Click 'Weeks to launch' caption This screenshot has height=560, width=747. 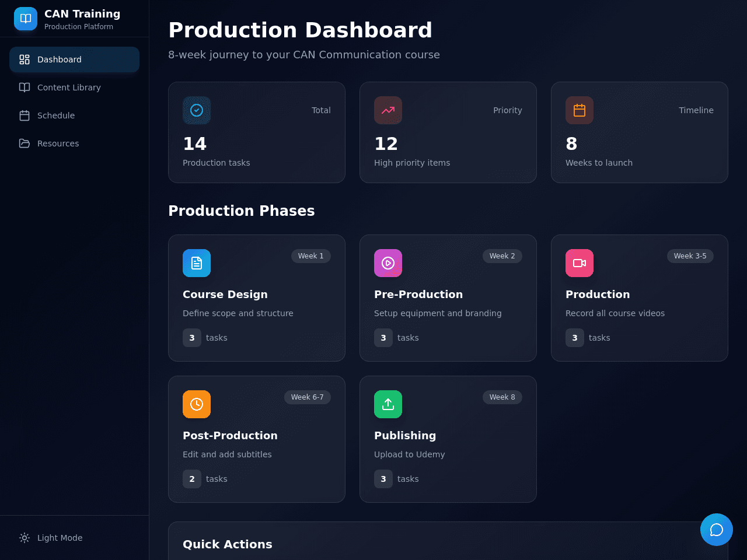coord(599,163)
